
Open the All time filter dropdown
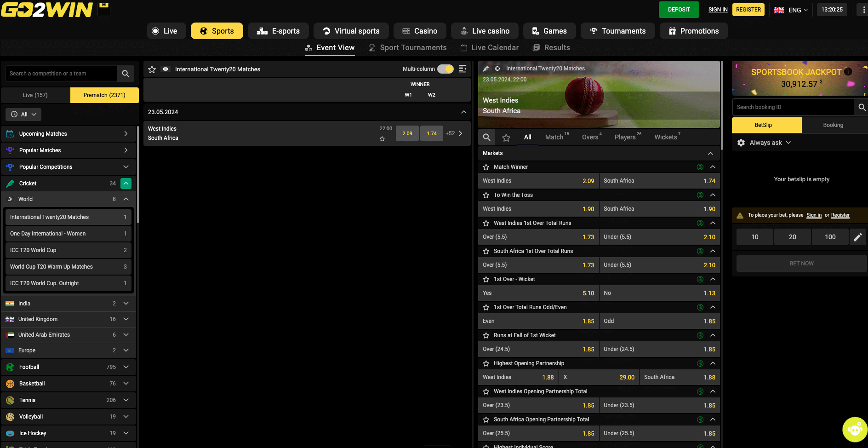(x=23, y=114)
